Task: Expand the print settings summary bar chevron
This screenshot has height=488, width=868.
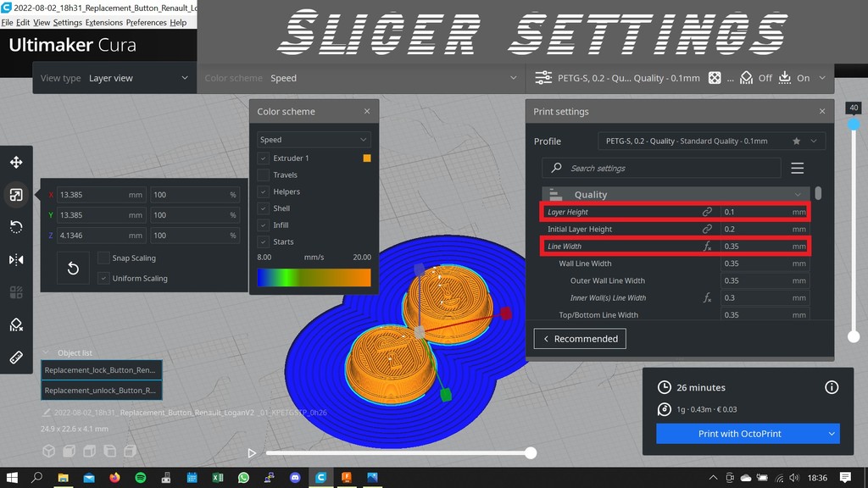Action: coord(822,78)
